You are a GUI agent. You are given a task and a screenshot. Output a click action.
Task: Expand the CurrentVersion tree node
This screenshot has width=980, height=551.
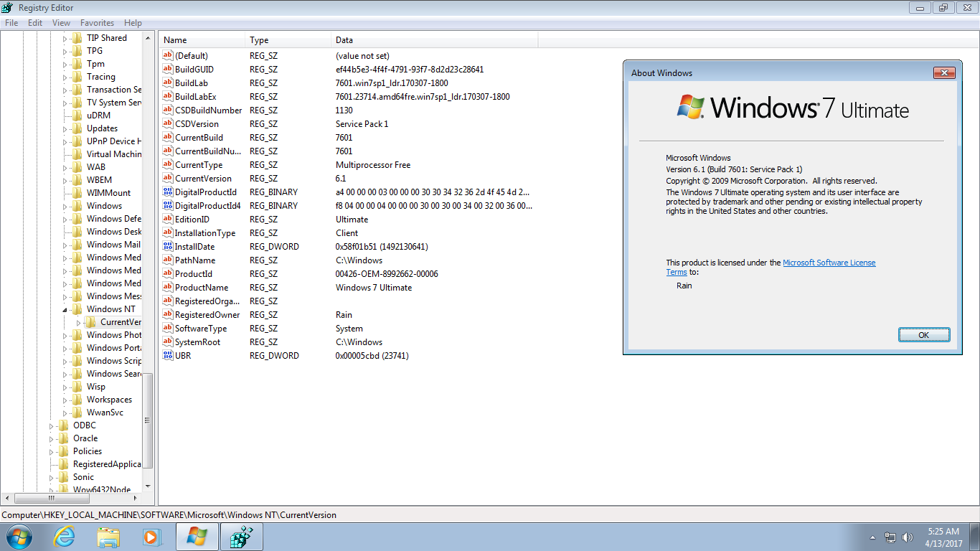(78, 322)
